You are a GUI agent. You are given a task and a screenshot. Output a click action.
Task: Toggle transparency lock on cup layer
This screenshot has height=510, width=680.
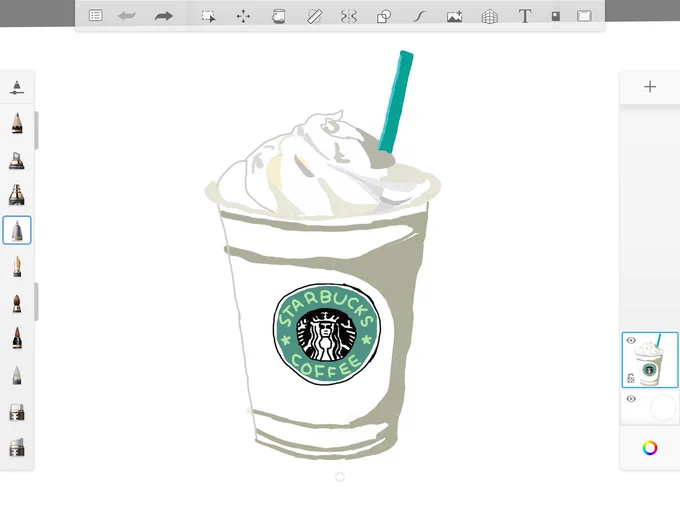point(631,379)
